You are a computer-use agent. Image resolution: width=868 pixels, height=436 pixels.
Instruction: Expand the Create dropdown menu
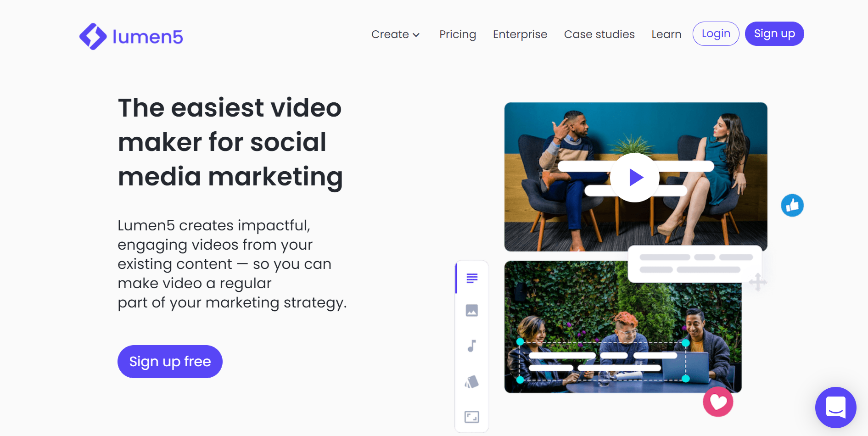pos(396,34)
